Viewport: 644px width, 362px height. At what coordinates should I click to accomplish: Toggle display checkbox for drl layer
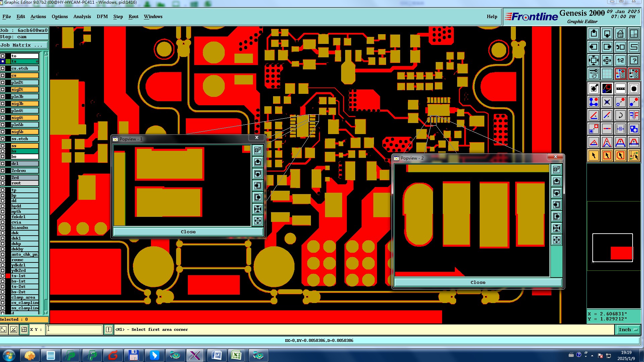click(3, 164)
